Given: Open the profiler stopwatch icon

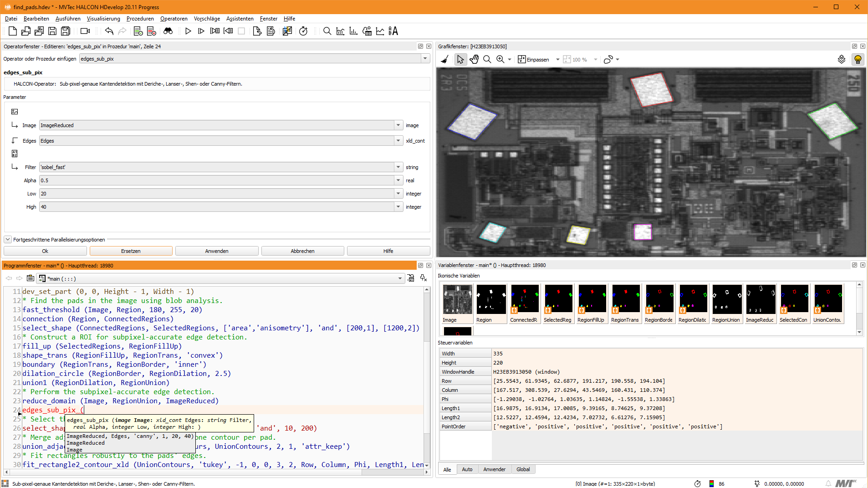Looking at the screenshot, I should (x=303, y=31).
